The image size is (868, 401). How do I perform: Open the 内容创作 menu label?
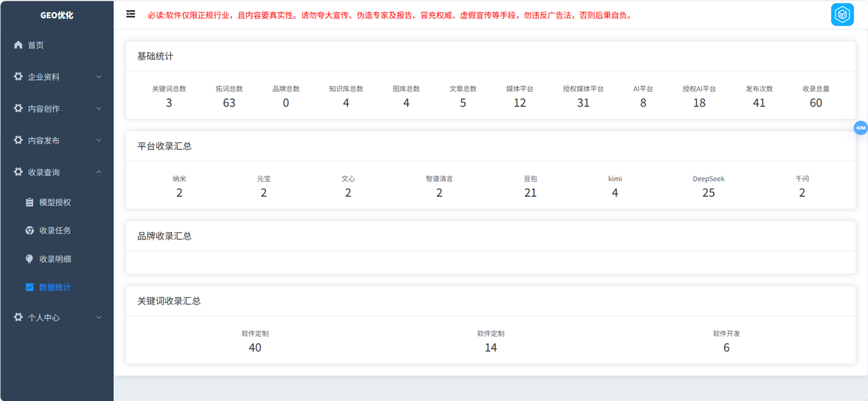point(43,109)
